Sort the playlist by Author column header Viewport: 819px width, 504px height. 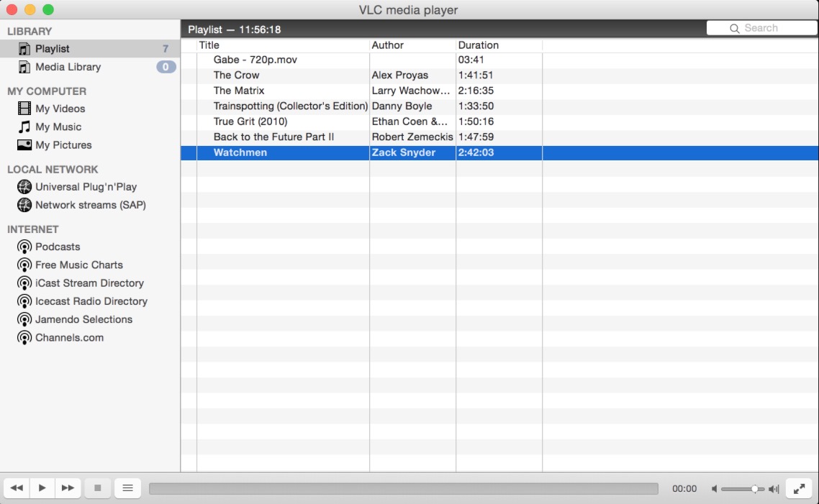[x=412, y=45]
